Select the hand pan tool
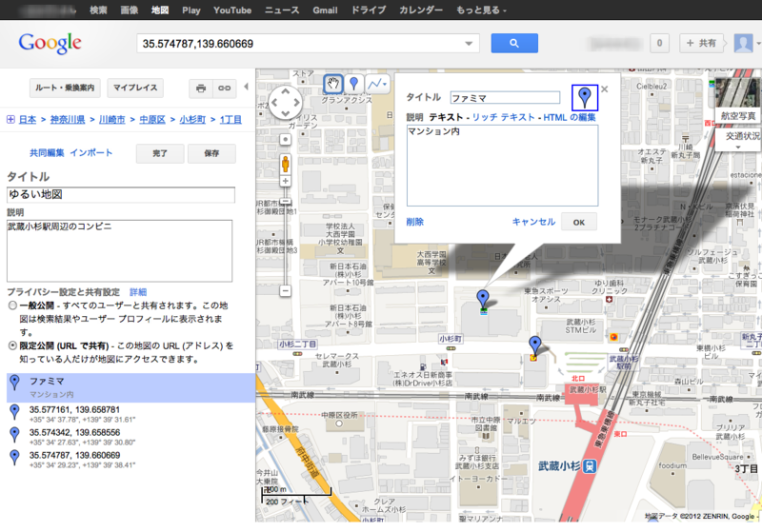 (333, 84)
